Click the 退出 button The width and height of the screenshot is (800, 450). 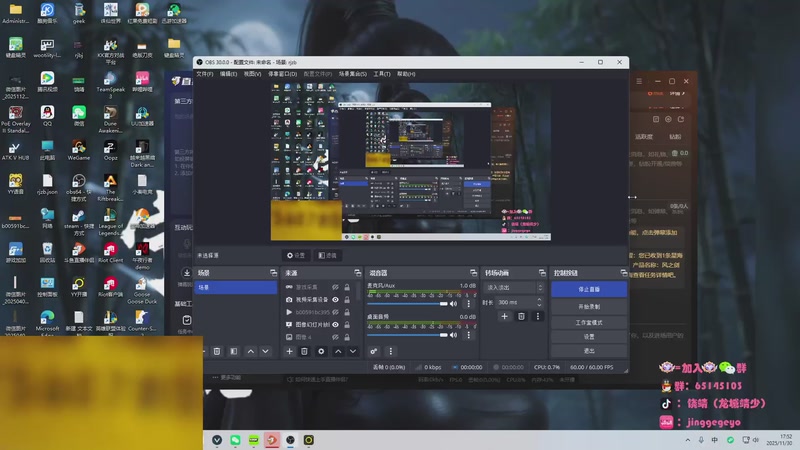tap(589, 351)
